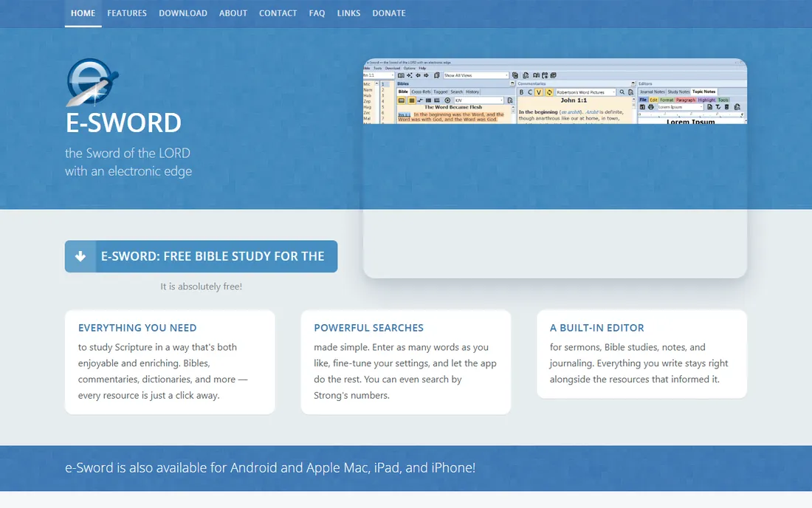Viewport: 812px width, 508px height.
Task: Open the HOME navigation item
Action: tap(83, 13)
